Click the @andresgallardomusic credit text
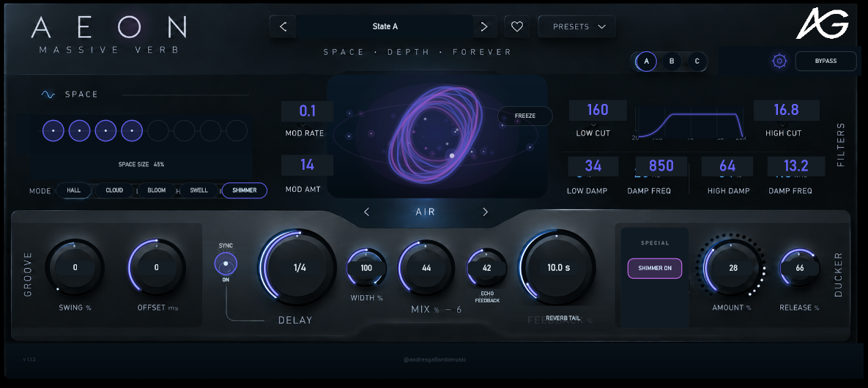 pos(435,359)
